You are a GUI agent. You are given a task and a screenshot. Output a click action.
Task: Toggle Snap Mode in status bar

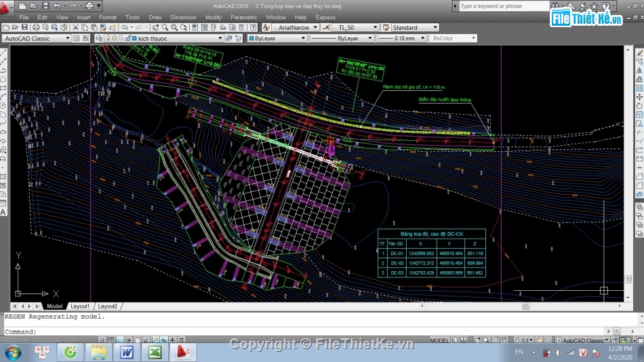(102, 340)
